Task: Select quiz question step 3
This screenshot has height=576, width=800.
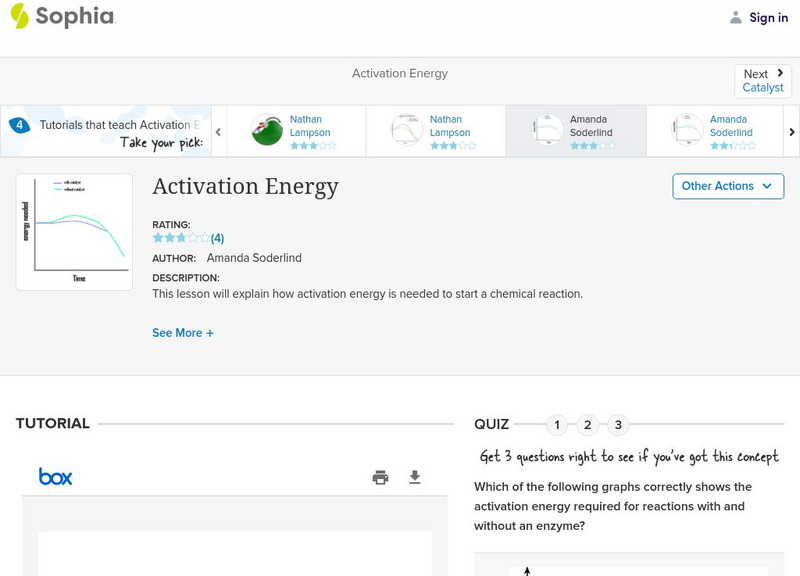Action: pyautogui.click(x=618, y=424)
